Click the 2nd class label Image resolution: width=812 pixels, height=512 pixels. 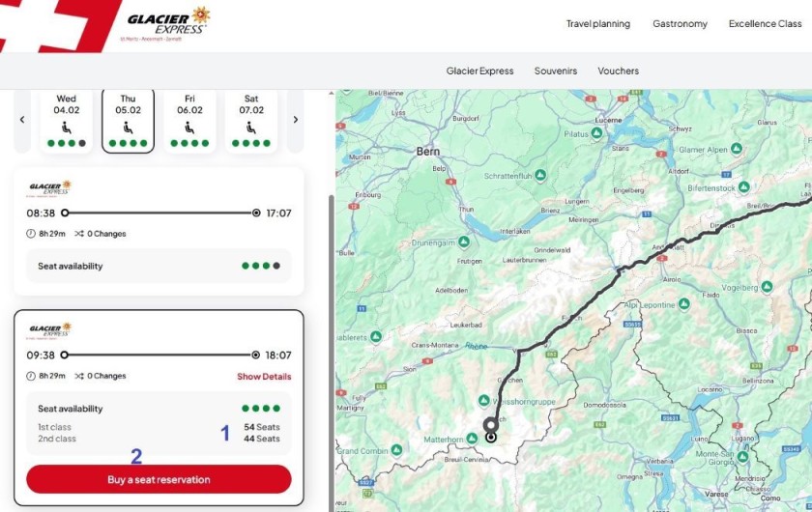[57, 439]
